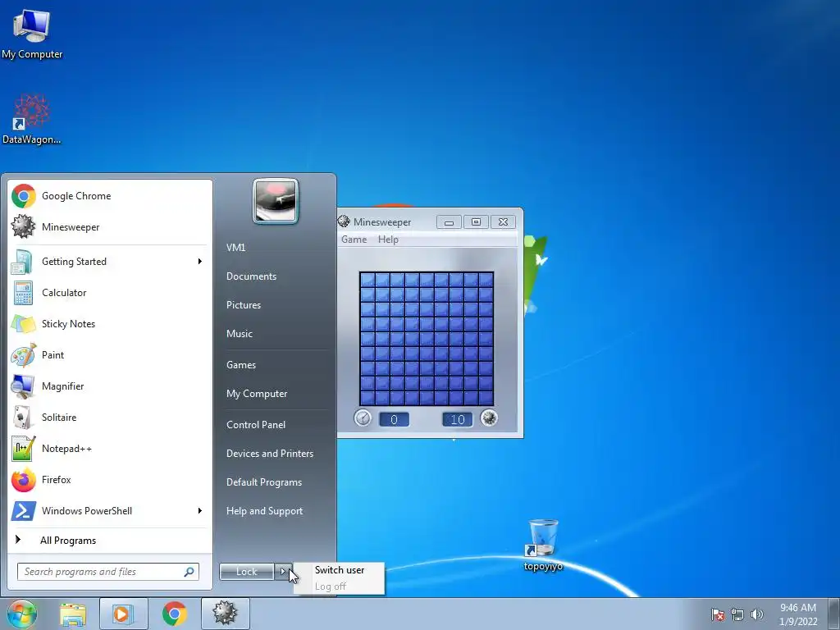Image resolution: width=840 pixels, height=630 pixels.
Task: Click Minesweeper taskbar button
Action: [x=225, y=614]
